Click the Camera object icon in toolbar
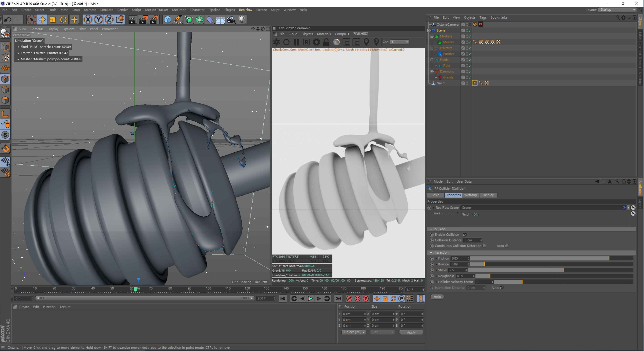This screenshot has width=644, height=351. [x=231, y=19]
